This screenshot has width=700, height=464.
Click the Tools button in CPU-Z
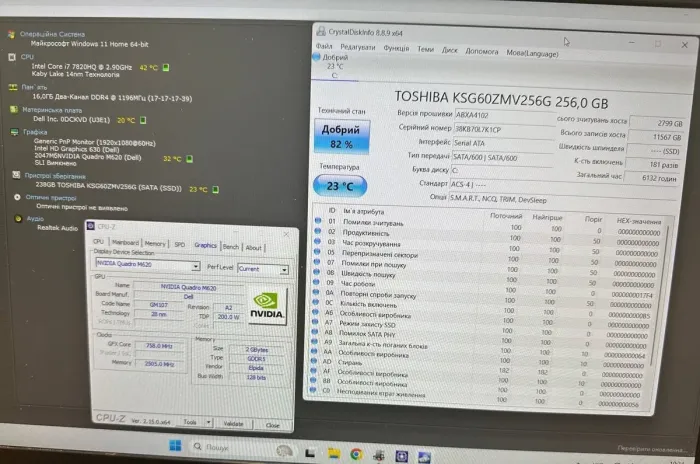click(x=190, y=422)
